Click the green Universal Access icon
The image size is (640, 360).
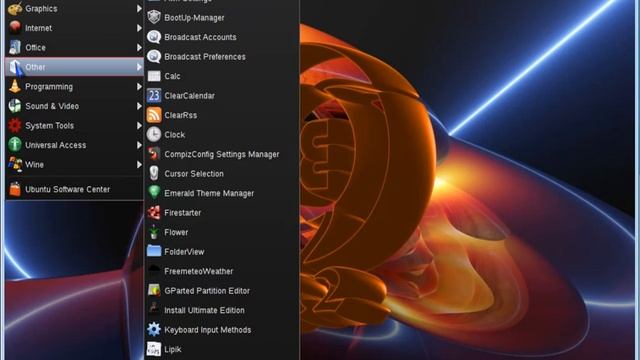pos(15,145)
